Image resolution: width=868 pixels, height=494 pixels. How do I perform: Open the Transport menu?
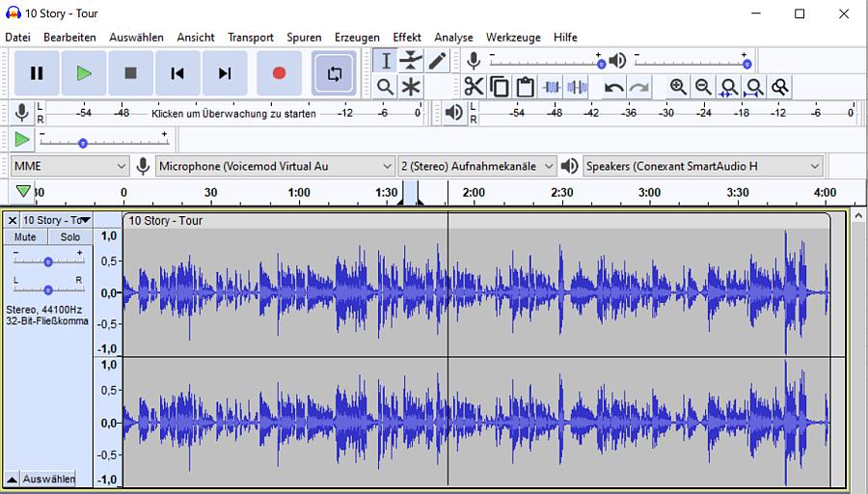point(250,37)
